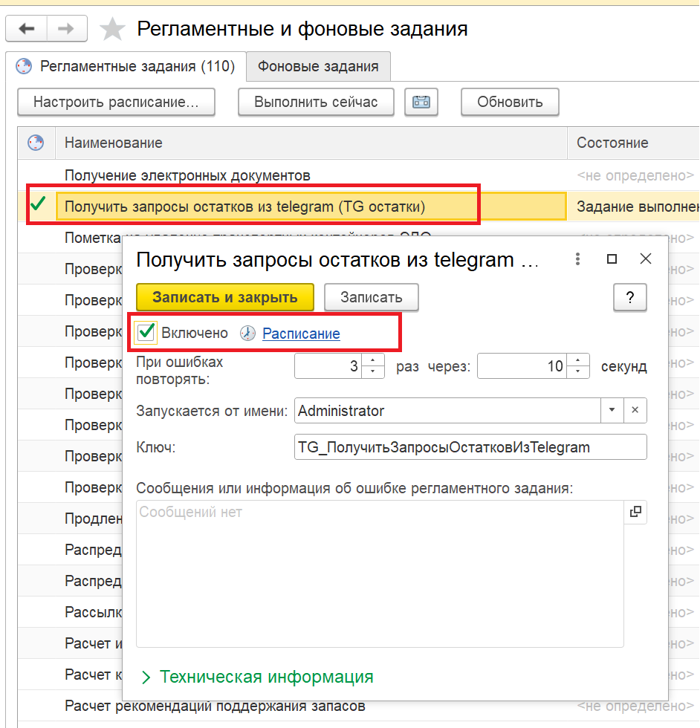The height and width of the screenshot is (728, 700).
Task: Open help with the question mark button
Action: click(x=630, y=297)
